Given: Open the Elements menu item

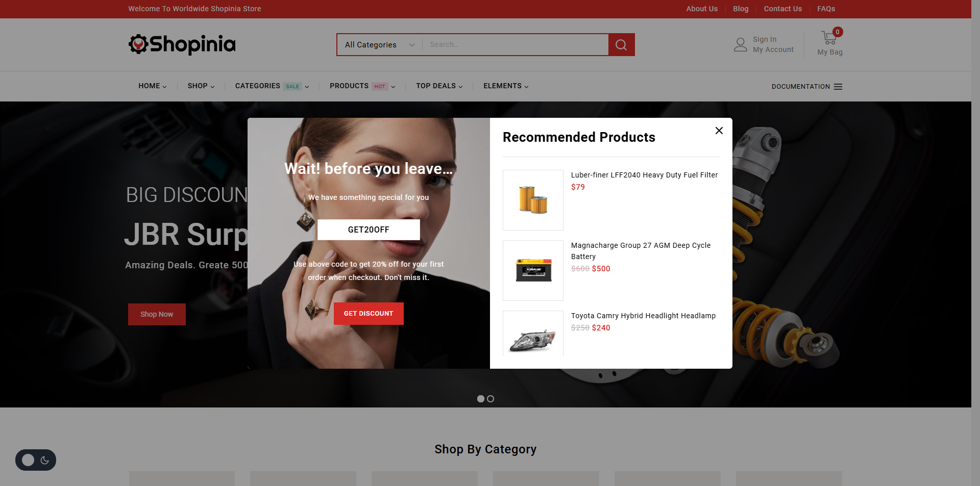Looking at the screenshot, I should click(x=506, y=86).
